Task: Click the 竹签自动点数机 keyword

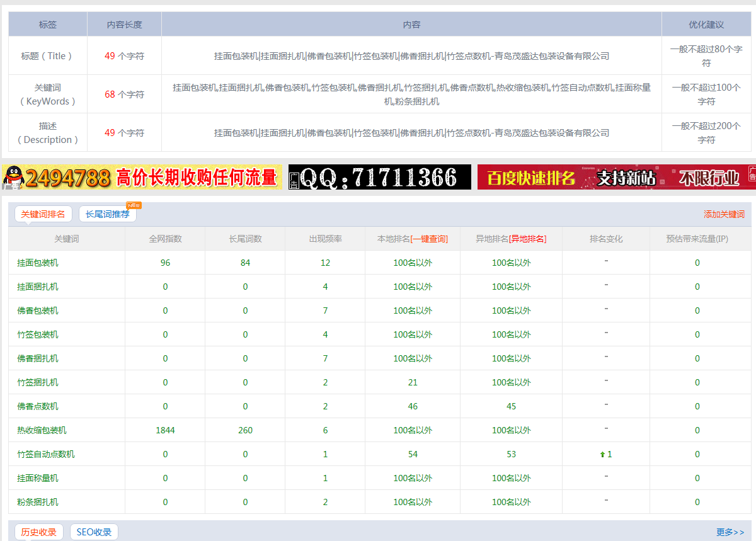Action: coord(46,454)
